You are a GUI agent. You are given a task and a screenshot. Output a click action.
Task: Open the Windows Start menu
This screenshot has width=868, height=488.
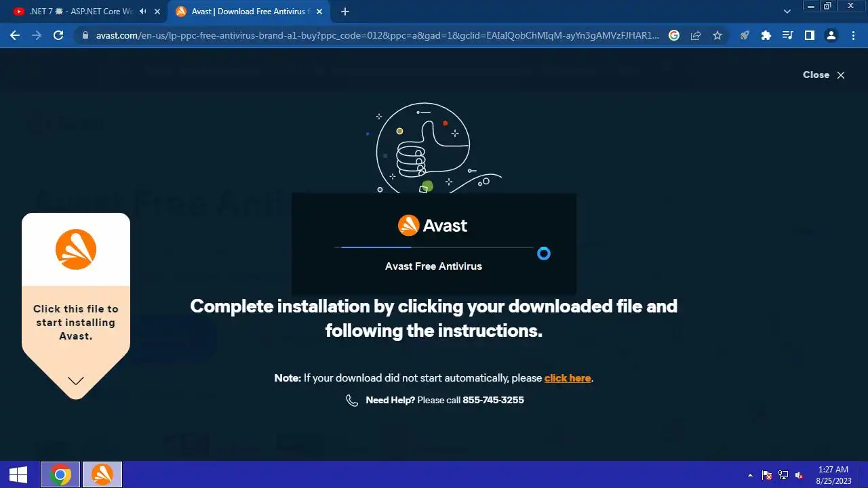coord(18,475)
